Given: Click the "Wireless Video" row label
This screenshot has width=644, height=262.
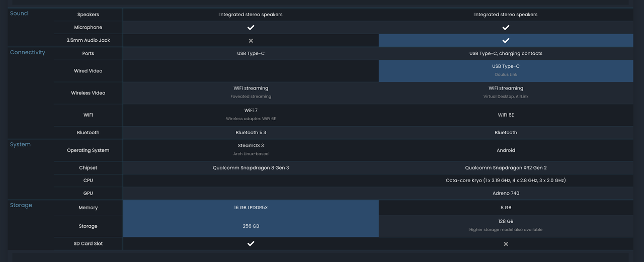Looking at the screenshot, I should click(x=88, y=93).
